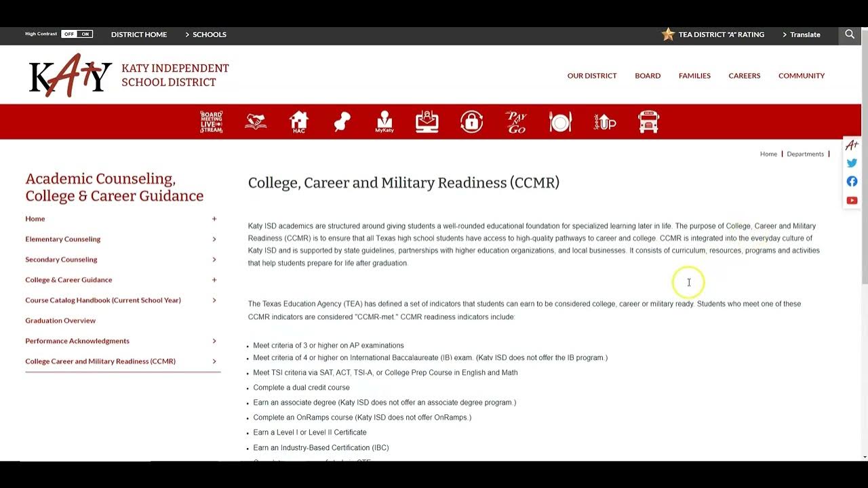Expand College & Career Guidance plus sign
The height and width of the screenshot is (488, 868).
(214, 280)
